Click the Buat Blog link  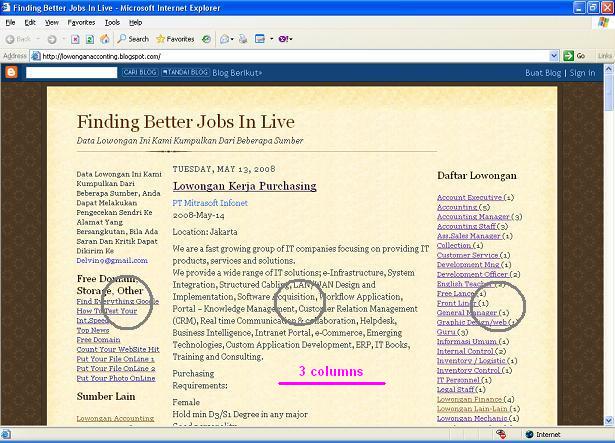543,73
